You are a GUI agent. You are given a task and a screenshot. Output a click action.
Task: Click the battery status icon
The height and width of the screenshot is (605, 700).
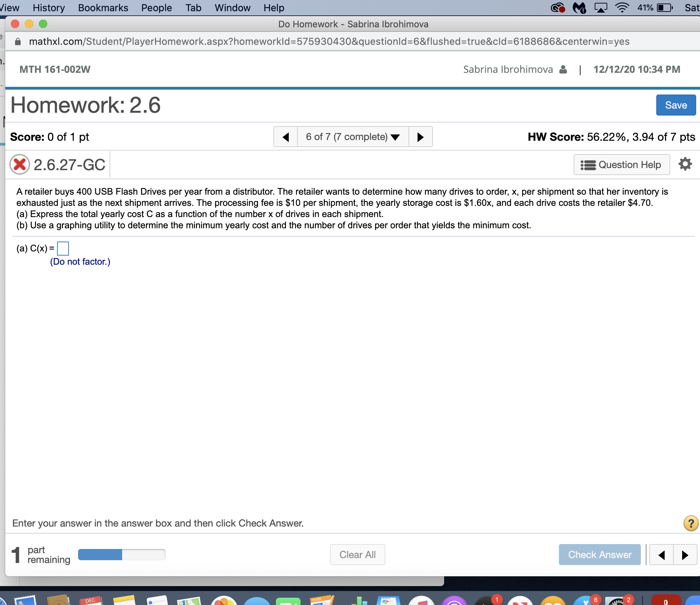[665, 8]
